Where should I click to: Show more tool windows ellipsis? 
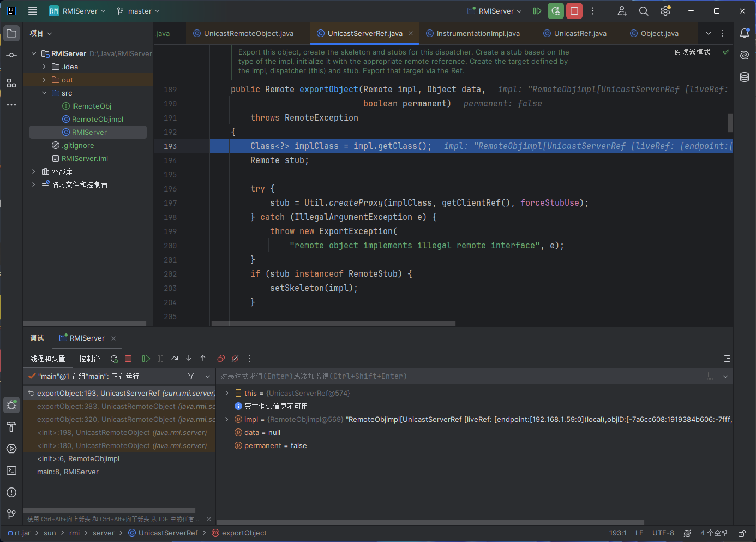pos(11,105)
